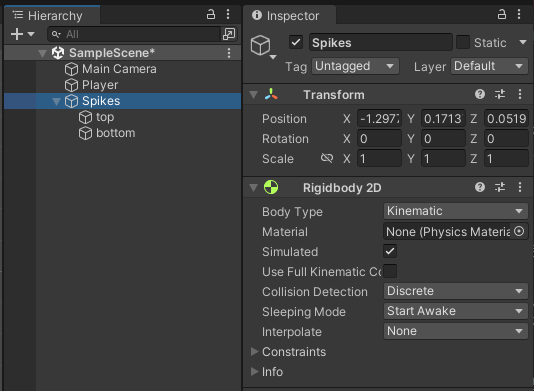This screenshot has height=391, width=534.
Task: Enable the Static checkbox
Action: pos(463,43)
